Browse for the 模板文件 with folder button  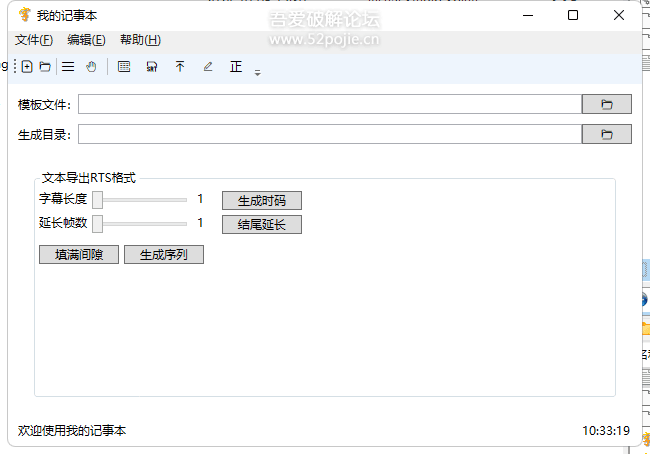click(x=606, y=104)
